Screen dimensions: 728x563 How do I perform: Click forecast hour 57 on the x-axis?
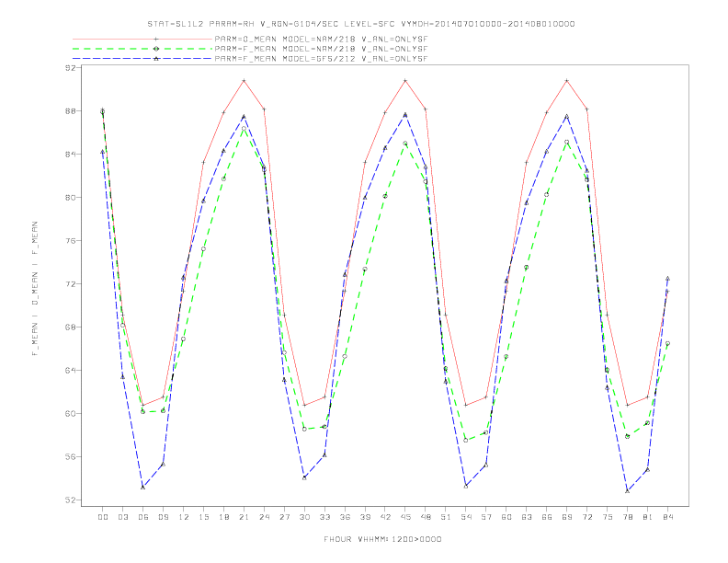tap(486, 517)
